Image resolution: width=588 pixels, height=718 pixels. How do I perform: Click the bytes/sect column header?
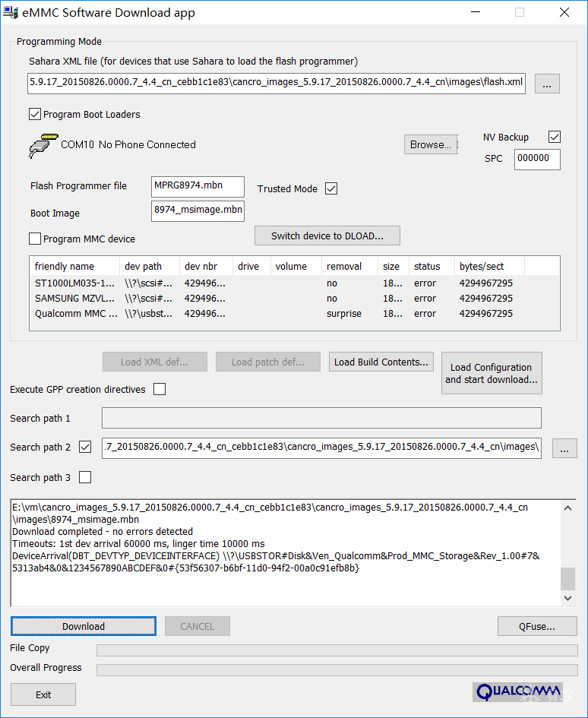pos(489,266)
